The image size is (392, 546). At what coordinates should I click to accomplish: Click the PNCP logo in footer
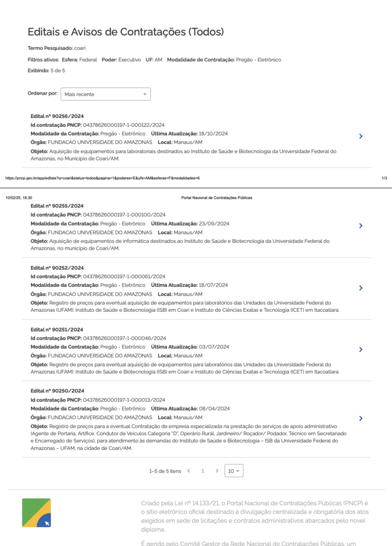click(37, 512)
